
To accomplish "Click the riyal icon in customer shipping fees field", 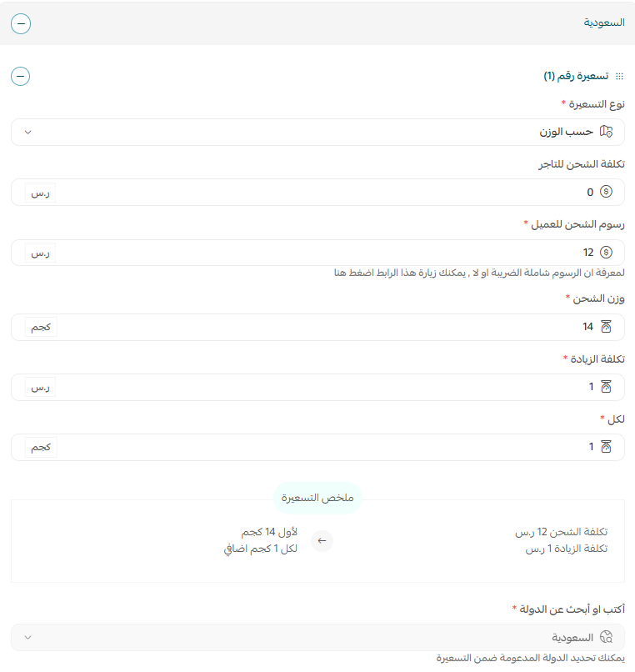I will tap(607, 253).
